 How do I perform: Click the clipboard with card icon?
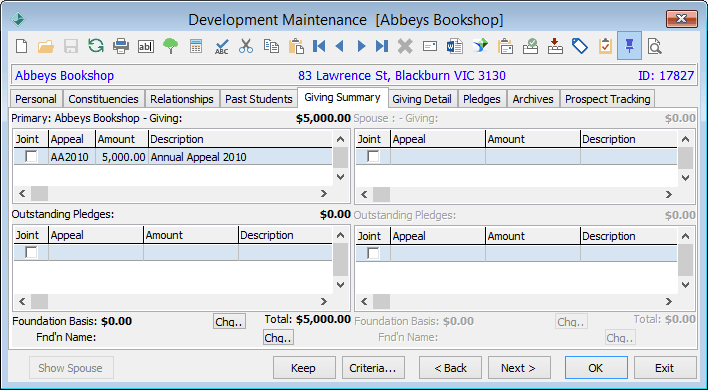pos(506,46)
